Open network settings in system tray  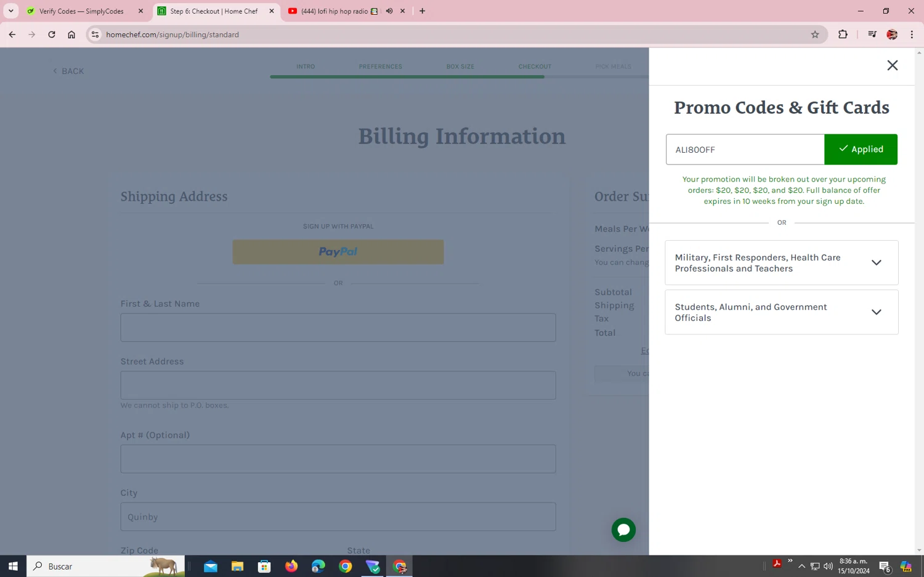click(x=815, y=566)
